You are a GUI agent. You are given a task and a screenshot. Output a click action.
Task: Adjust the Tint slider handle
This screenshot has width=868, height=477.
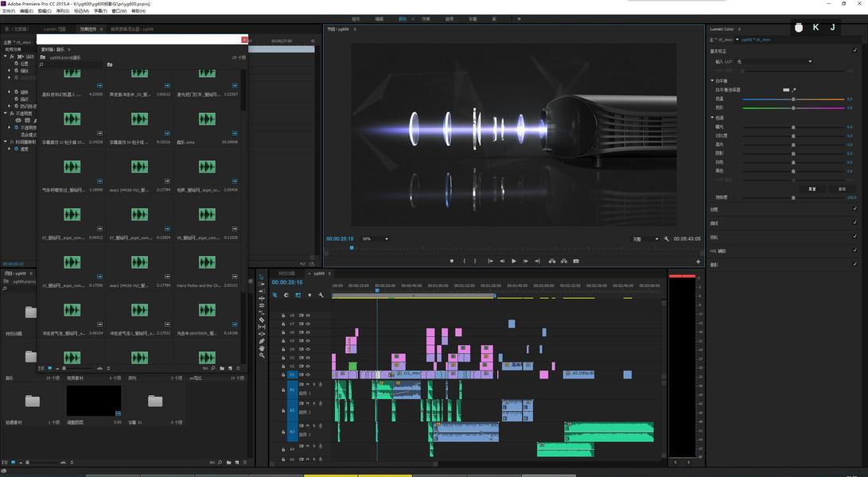(793, 107)
